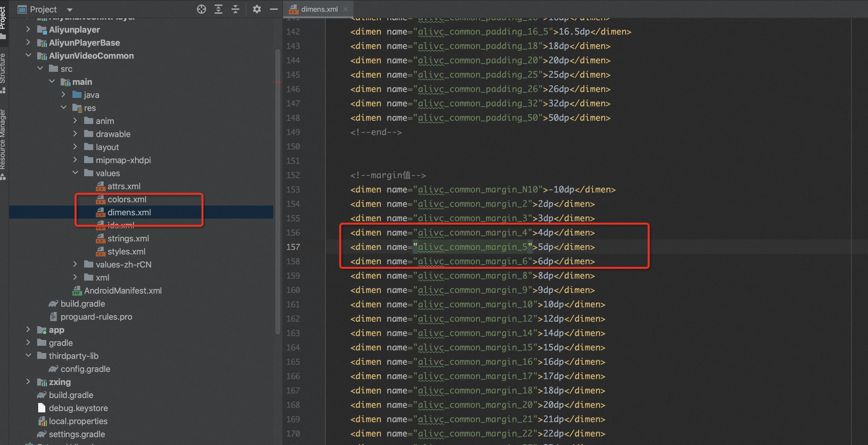The image size is (868, 445).
Task: Open the Project view dropdown arrow
Action: [70, 9]
